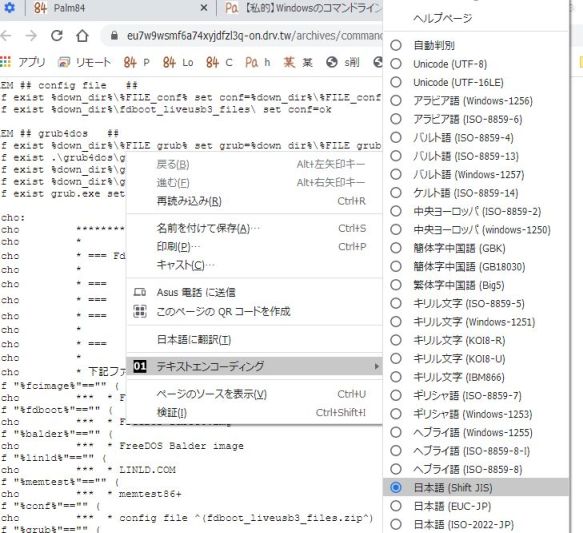The image size is (583, 533).
Task: Open the globe s削 bookmark
Action: pyautogui.click(x=342, y=62)
